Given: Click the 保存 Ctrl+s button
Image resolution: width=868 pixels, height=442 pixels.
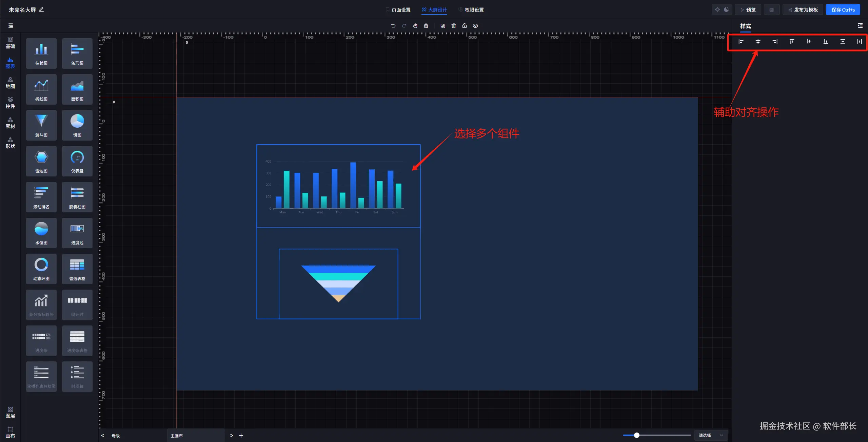Looking at the screenshot, I should [843, 10].
